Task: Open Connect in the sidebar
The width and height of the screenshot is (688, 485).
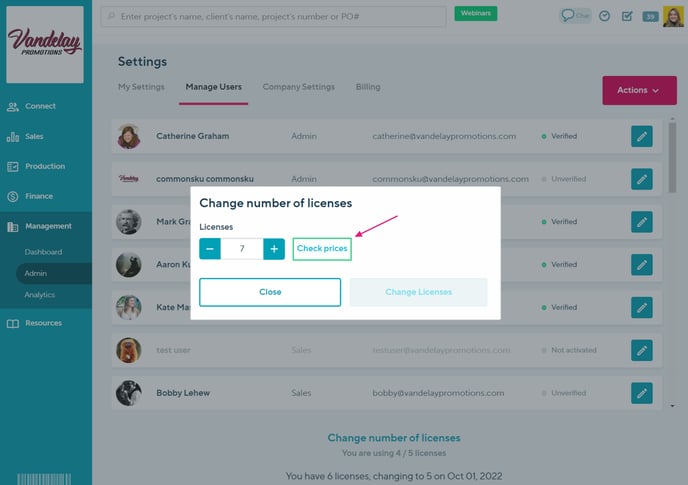Action: tap(40, 106)
